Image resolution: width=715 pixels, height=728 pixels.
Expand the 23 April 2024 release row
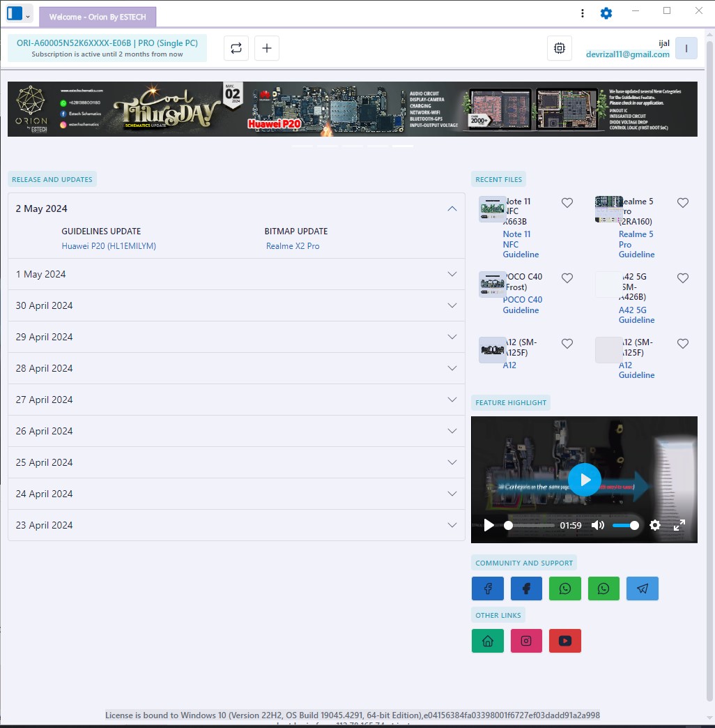pos(236,525)
